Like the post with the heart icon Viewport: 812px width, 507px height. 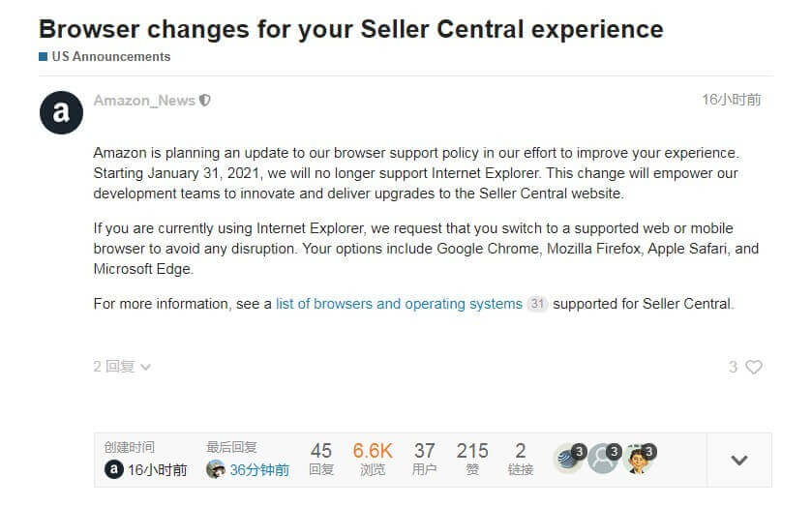point(754,367)
